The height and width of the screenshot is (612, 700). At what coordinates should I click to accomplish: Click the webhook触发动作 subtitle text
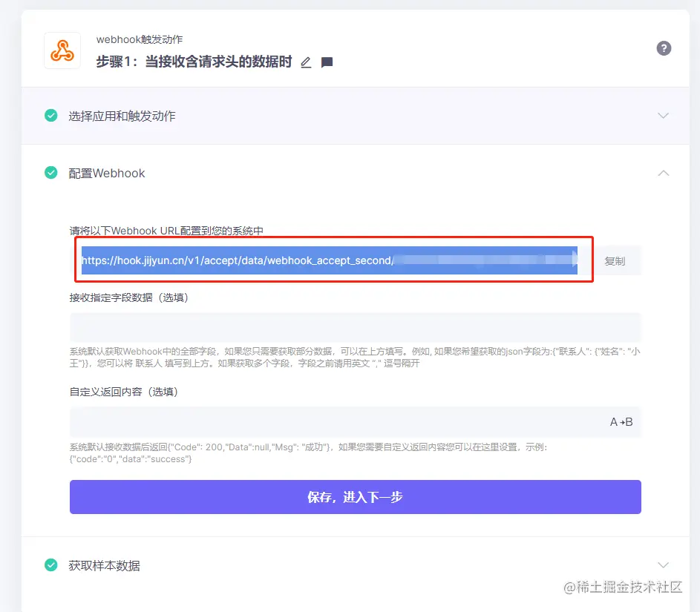click(x=140, y=39)
